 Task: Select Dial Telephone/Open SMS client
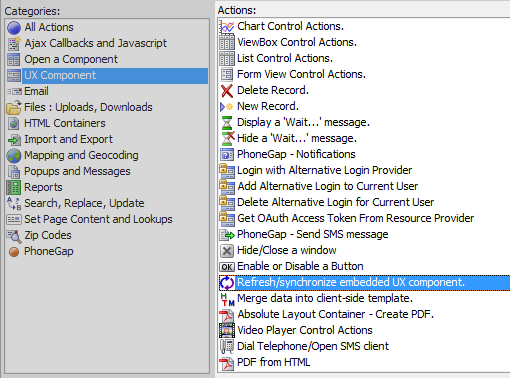coord(313,346)
